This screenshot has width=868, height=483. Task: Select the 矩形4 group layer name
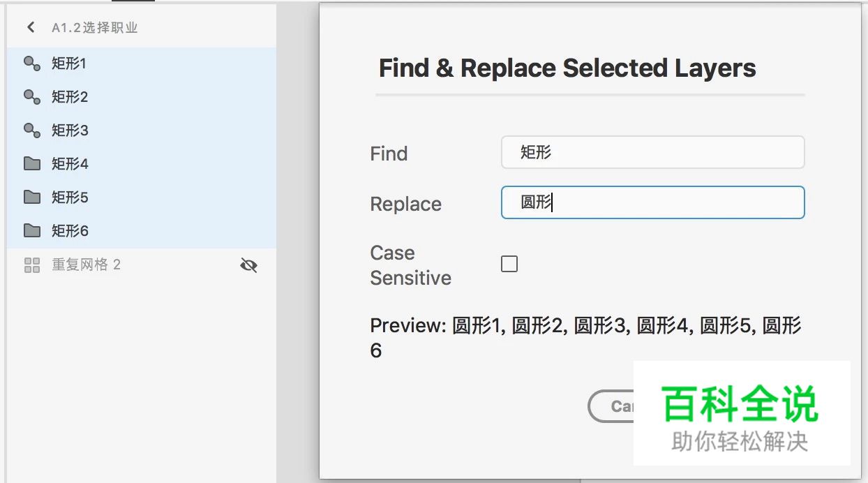(70, 164)
